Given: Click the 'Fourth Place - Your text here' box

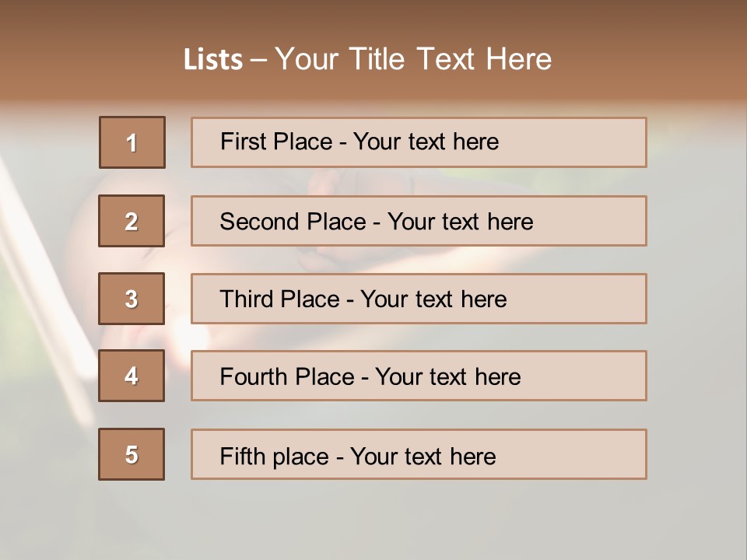Looking at the screenshot, I should point(419,376).
